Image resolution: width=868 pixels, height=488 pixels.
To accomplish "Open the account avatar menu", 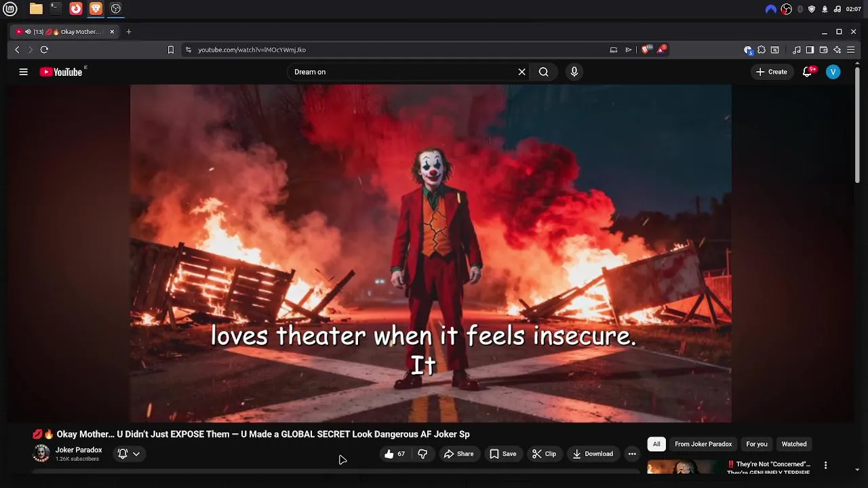I will coord(833,72).
